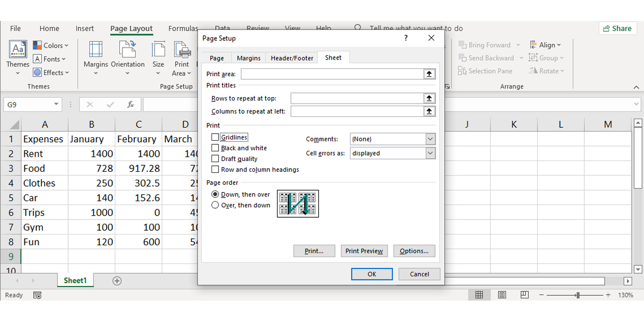
Task: Open the Themes gallery icon
Action: (x=18, y=49)
